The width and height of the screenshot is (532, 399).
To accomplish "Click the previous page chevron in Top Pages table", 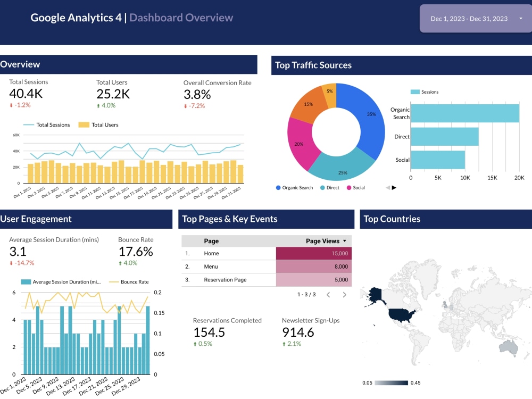I will pyautogui.click(x=328, y=294).
